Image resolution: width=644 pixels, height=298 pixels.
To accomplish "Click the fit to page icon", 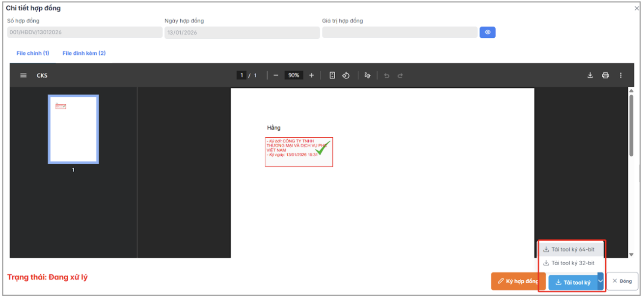I will coord(332,75).
